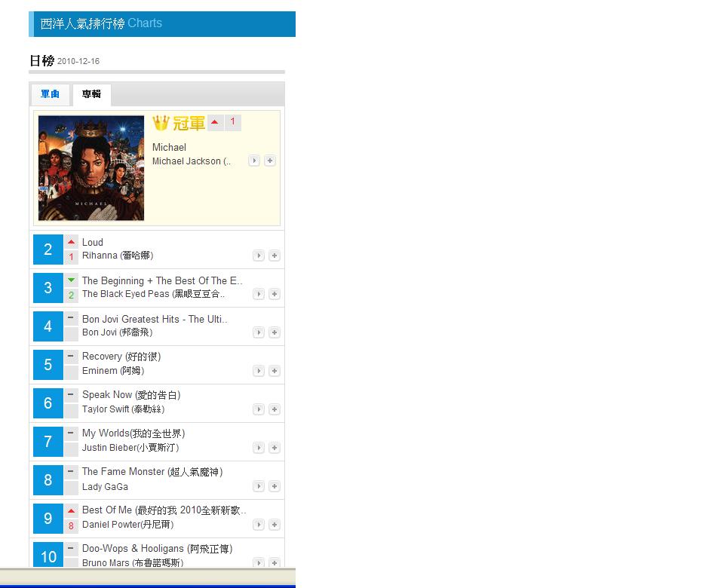Screen dimensions: 724x588
Task: Play Best Of Me by Daniel Powter
Action: click(259, 525)
